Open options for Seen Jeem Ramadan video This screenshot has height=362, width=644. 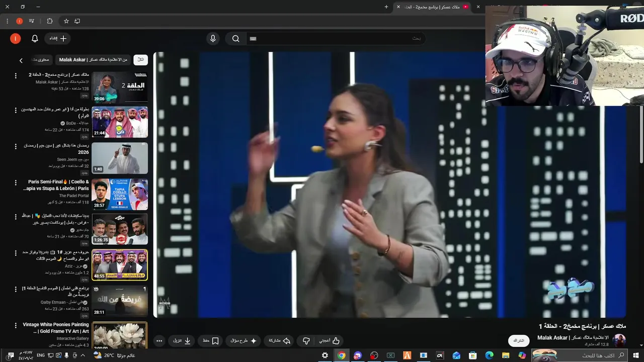16,146
